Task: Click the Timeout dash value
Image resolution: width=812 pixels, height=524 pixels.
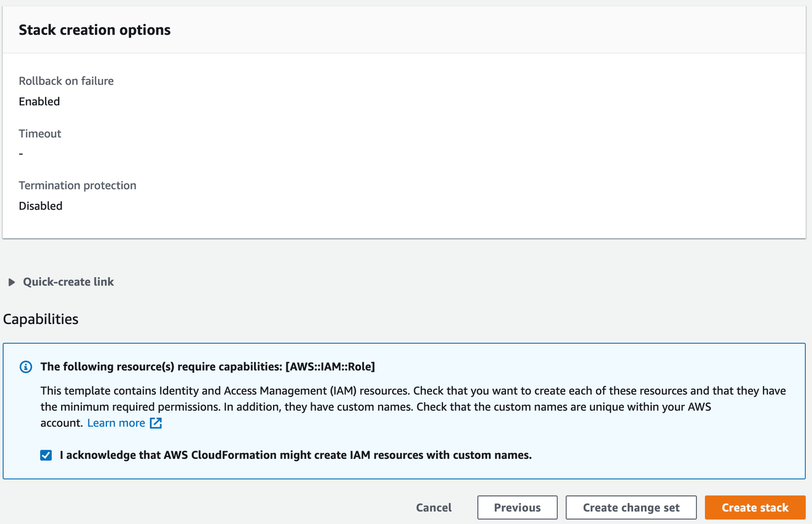Action: coord(20,153)
